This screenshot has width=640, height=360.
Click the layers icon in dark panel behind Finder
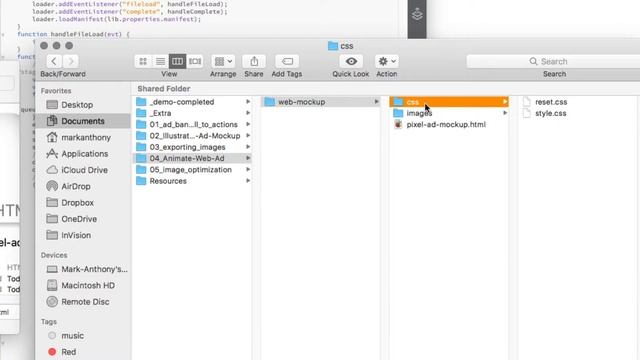coord(417,14)
